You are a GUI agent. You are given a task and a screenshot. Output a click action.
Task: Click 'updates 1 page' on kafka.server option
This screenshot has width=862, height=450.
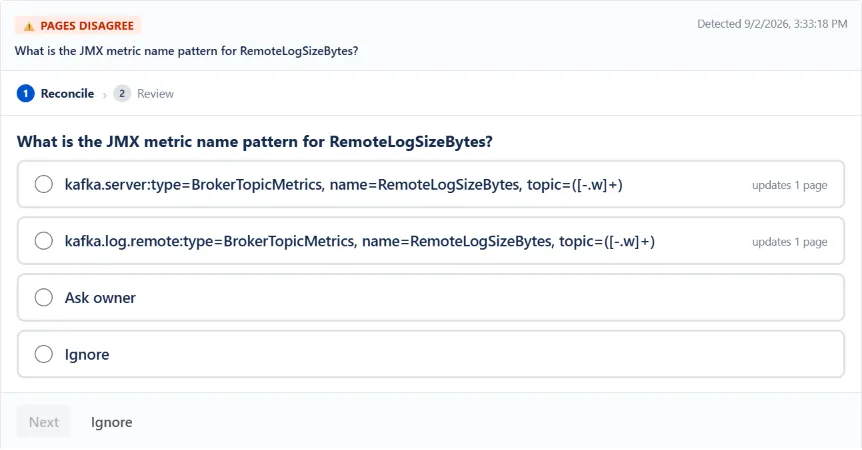(x=789, y=185)
